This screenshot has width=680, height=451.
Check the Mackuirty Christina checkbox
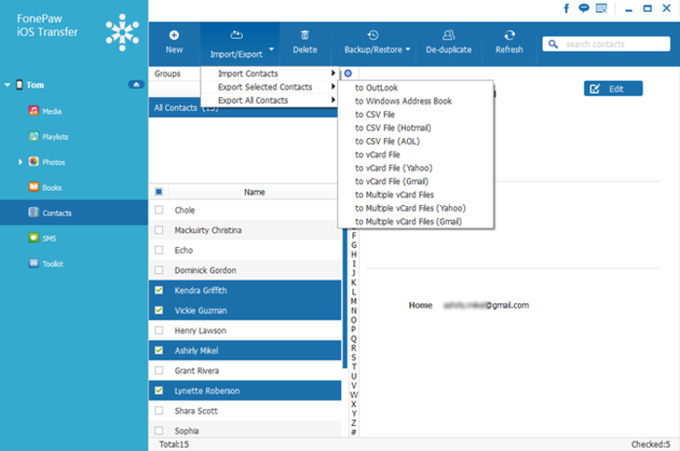pyautogui.click(x=159, y=230)
